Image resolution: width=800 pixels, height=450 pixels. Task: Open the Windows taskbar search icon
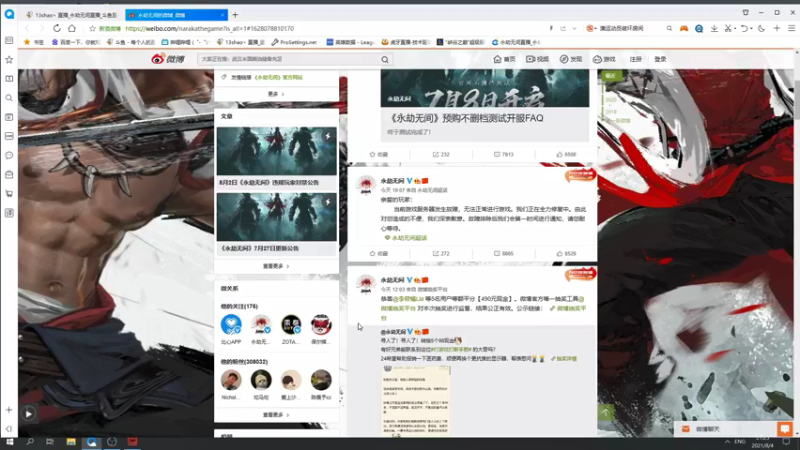(x=30, y=442)
